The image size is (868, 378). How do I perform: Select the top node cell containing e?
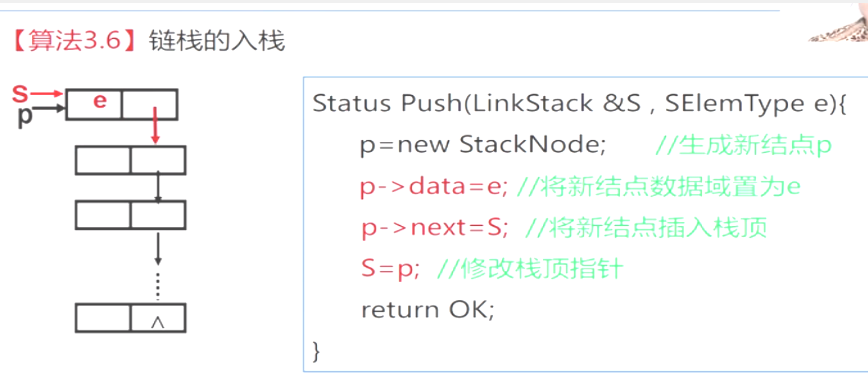94,104
